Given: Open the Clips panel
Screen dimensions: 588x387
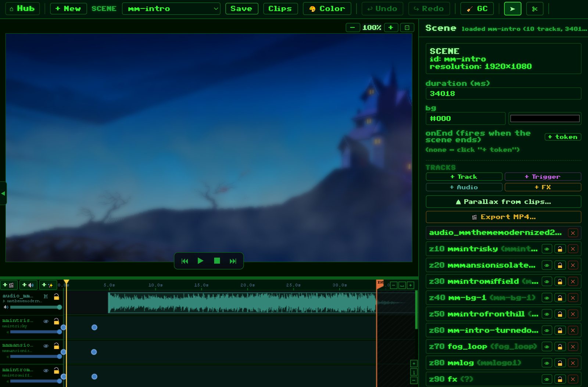Looking at the screenshot, I should [x=280, y=8].
